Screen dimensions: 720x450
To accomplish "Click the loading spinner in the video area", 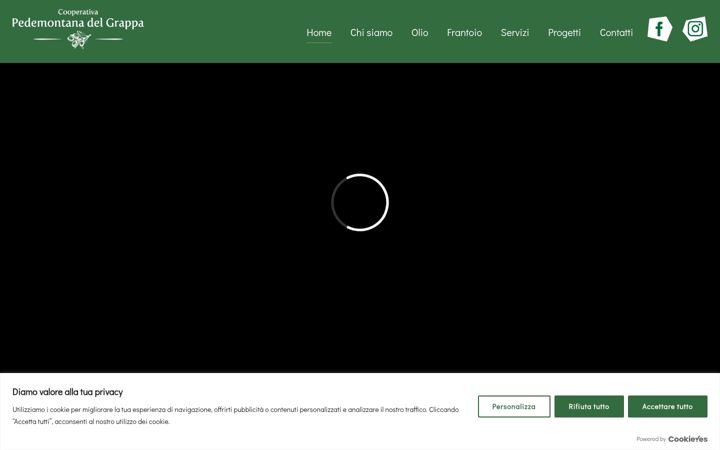I will point(360,202).
